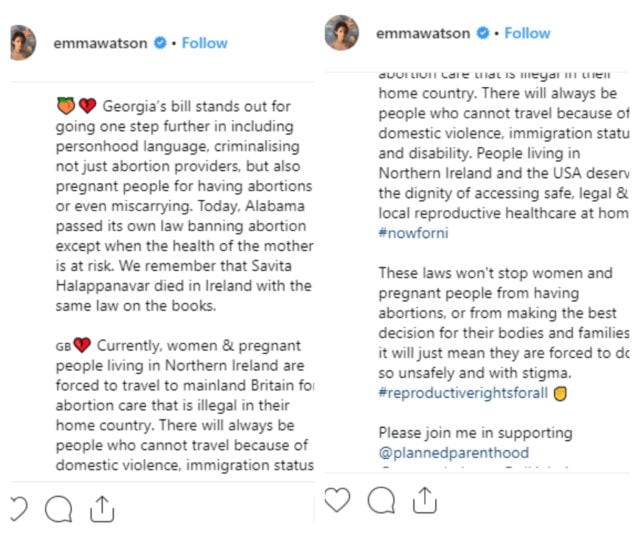Like the right post with heart icon
The width and height of the screenshot is (640, 534).
[339, 499]
